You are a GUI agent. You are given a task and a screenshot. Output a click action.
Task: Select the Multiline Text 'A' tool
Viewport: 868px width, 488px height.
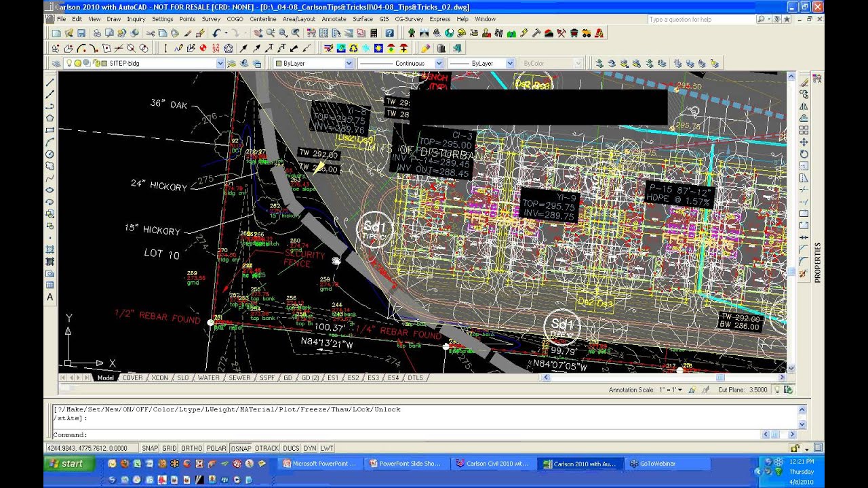pos(50,297)
